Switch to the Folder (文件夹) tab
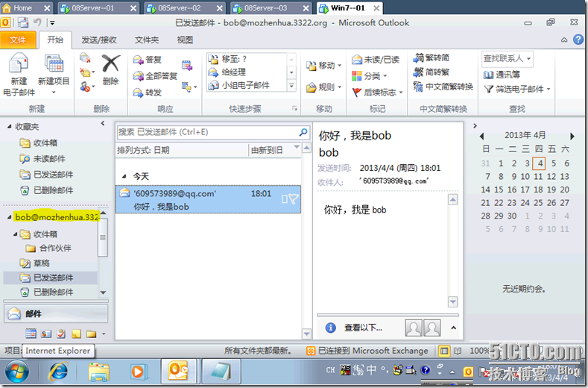The height and width of the screenshot is (388, 588). (147, 40)
